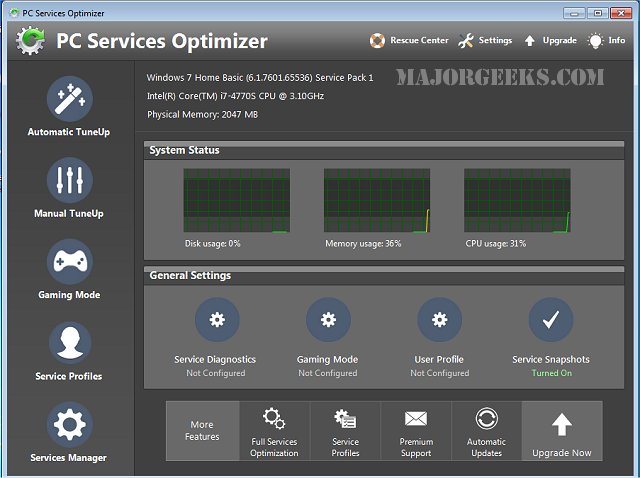
Task: Click the Disk usage graph
Action: (237, 200)
